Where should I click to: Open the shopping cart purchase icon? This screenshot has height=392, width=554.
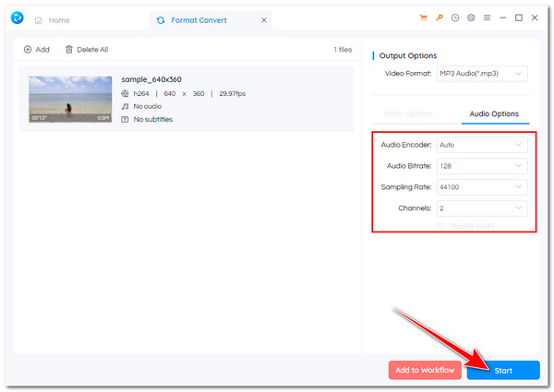(426, 18)
